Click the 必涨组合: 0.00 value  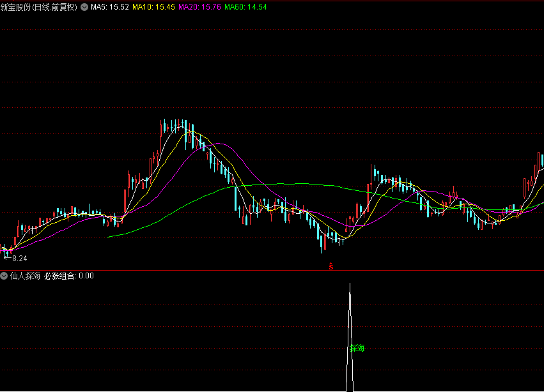point(68,276)
